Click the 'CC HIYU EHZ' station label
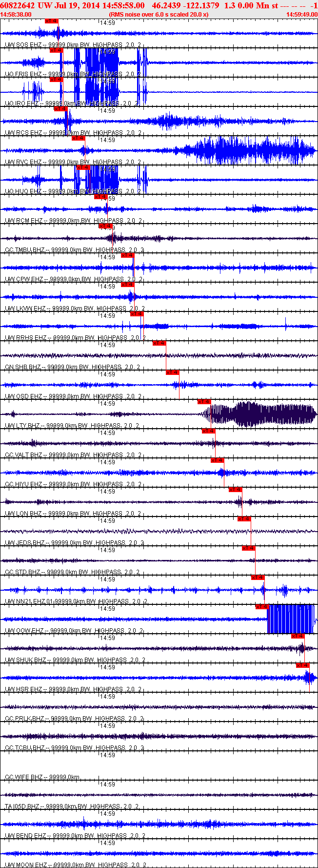The image size is (318, 868). pyautogui.click(x=23, y=484)
